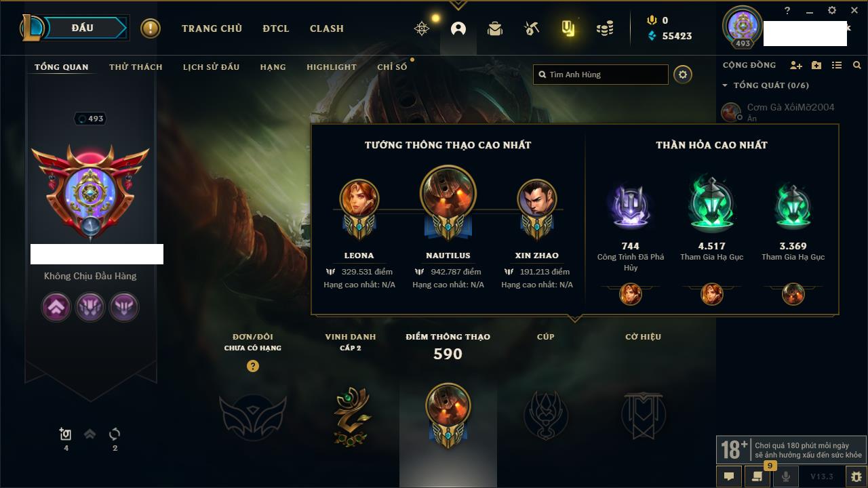Image resolution: width=868 pixels, height=488 pixels.
Task: Open the Collection backpack icon
Action: tap(495, 28)
